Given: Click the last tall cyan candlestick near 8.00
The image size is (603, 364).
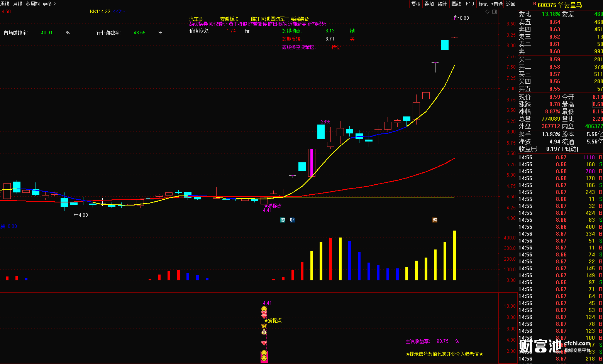Looking at the screenshot, I should (445, 45).
